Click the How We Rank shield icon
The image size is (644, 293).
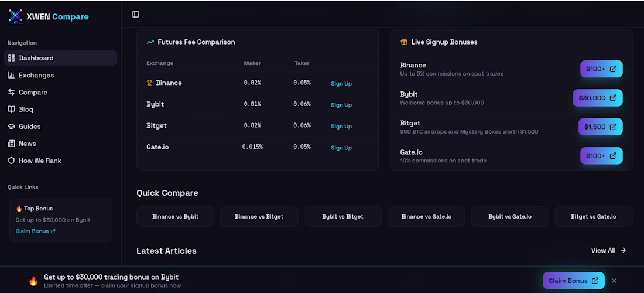(12, 161)
